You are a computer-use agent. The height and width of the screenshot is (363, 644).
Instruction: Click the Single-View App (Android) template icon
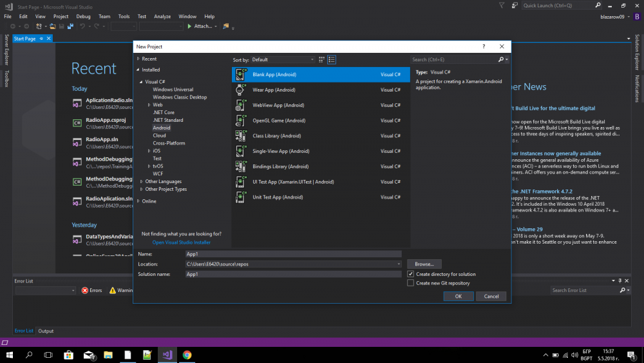tap(241, 151)
